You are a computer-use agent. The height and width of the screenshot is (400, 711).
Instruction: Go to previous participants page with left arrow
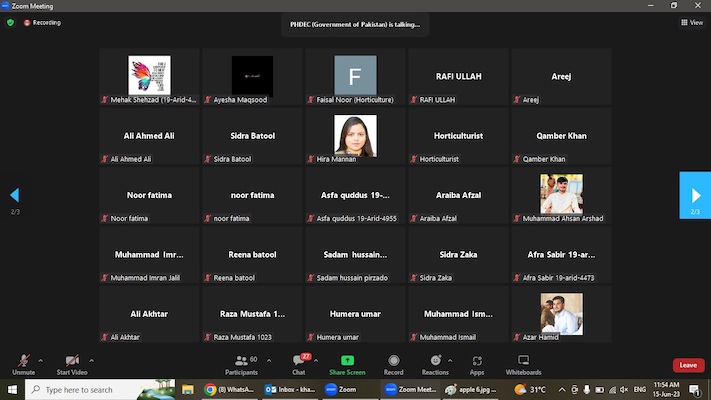point(15,195)
